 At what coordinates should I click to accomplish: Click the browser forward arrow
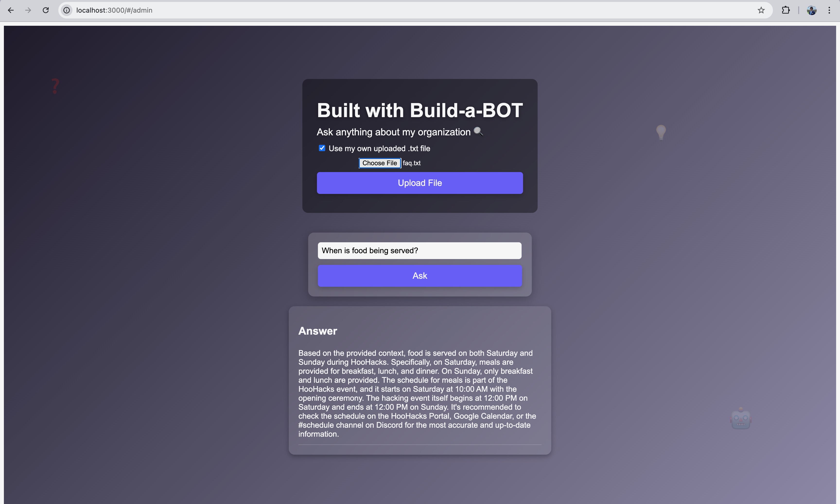click(28, 10)
